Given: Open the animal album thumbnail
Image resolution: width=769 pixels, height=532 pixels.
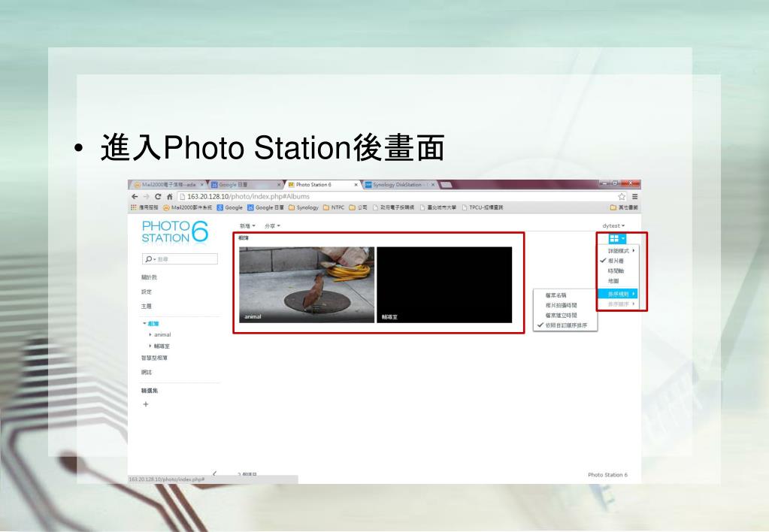Looking at the screenshot, I should (307, 284).
